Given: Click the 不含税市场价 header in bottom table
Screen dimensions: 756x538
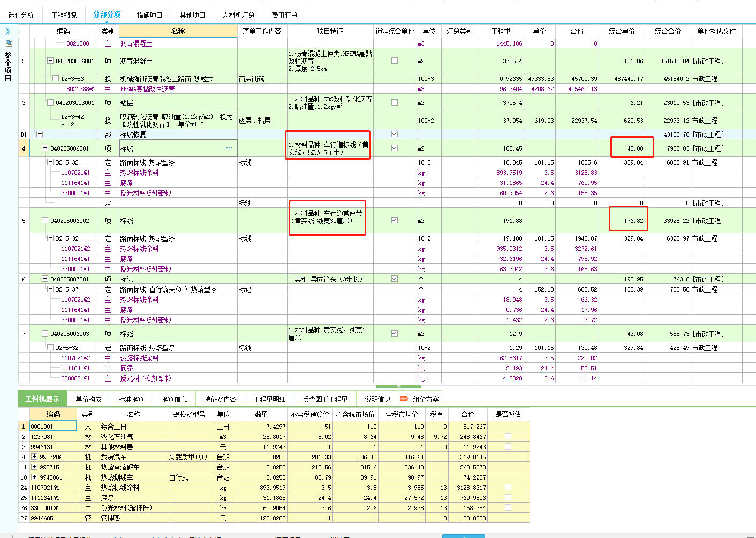Looking at the screenshot, I should point(356,414).
